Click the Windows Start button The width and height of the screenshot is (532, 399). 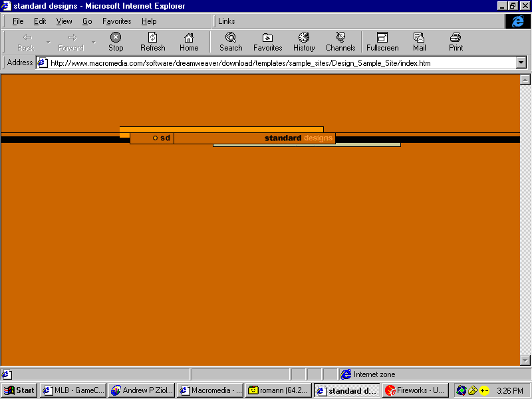(x=19, y=390)
